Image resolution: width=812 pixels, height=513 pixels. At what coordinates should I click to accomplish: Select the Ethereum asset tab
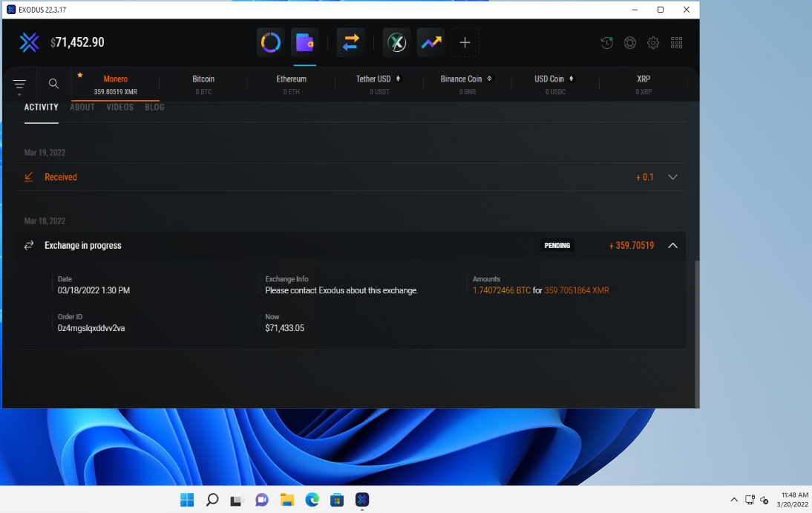(292, 85)
